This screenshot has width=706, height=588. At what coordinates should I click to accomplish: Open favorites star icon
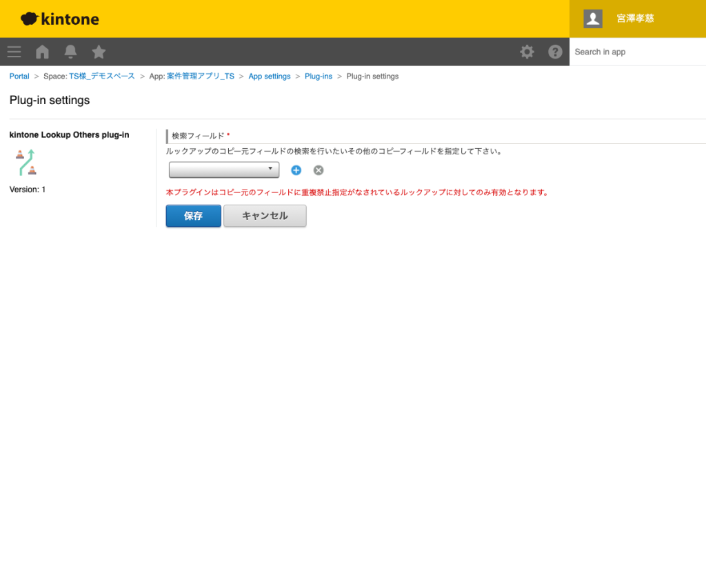[x=99, y=52]
